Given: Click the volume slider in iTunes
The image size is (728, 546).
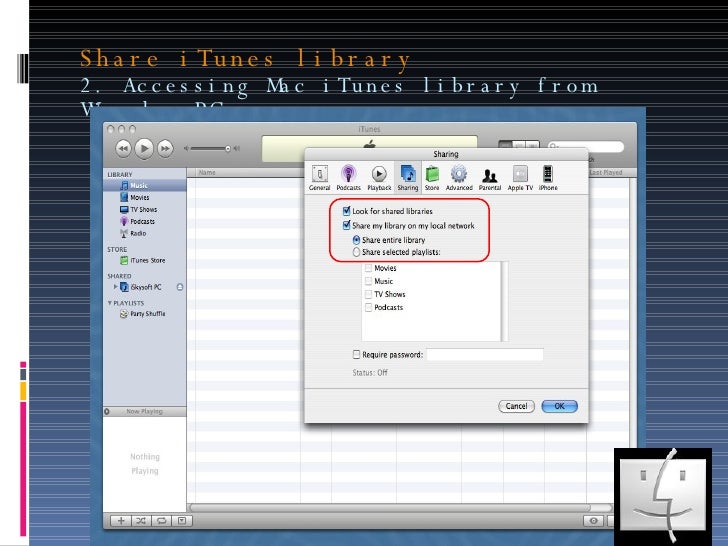Looking at the screenshot, I should click(x=211, y=149).
